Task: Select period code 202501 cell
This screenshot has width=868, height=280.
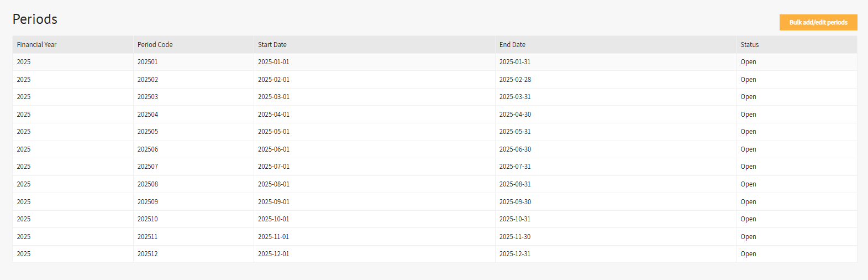Action: pyautogui.click(x=148, y=62)
